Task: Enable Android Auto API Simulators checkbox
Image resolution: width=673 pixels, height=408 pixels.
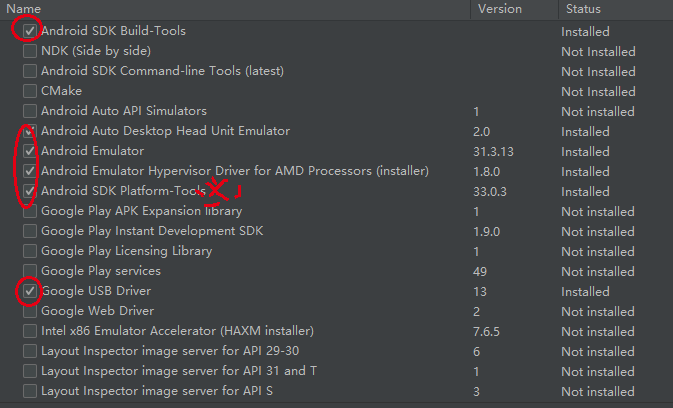Action: (x=30, y=111)
